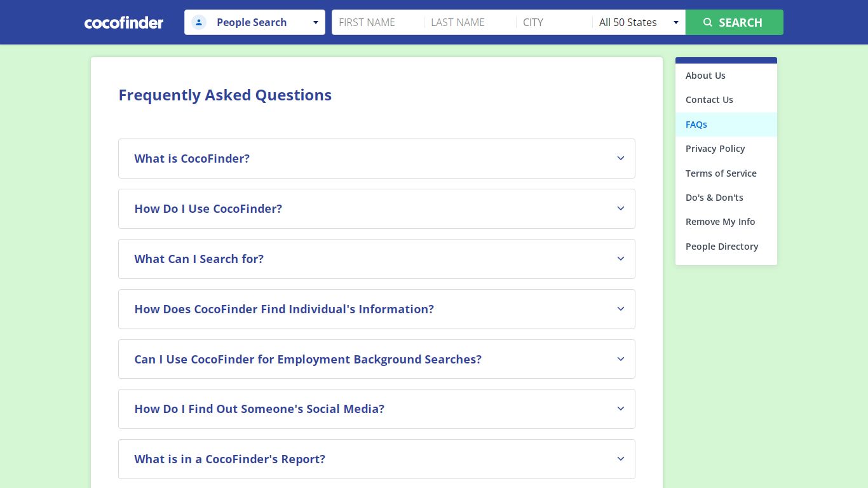Expand the Employment Background Searches question

click(377, 359)
